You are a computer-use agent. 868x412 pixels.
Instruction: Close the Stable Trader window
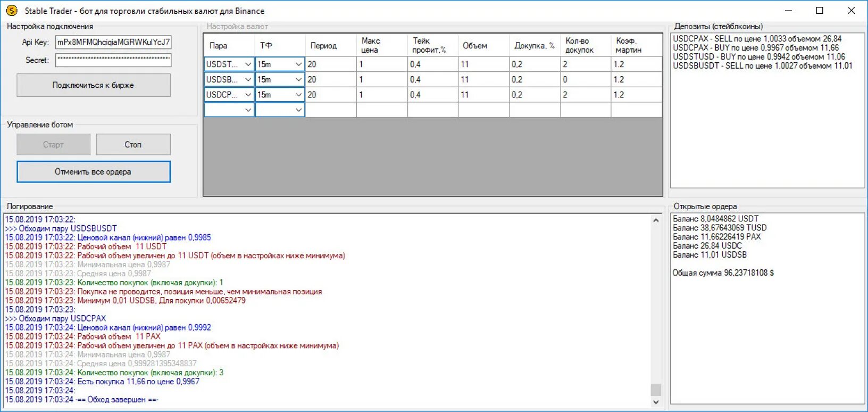click(x=851, y=11)
